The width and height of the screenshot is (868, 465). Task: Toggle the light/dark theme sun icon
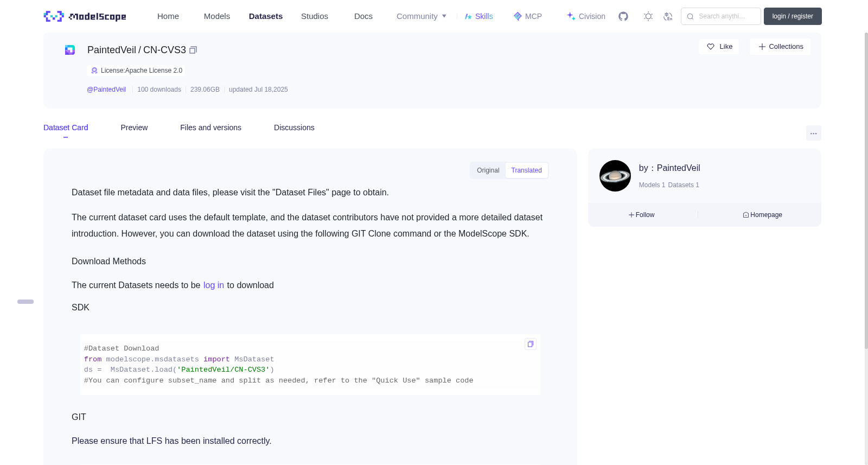[x=648, y=16]
